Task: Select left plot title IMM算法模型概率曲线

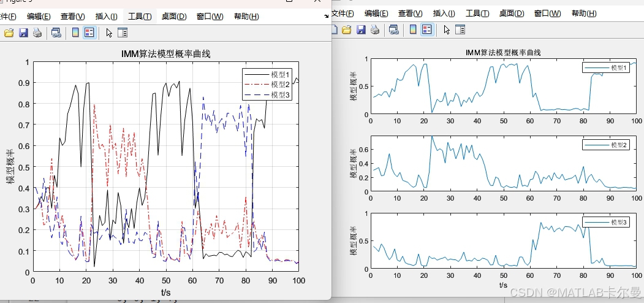Action: point(166,54)
